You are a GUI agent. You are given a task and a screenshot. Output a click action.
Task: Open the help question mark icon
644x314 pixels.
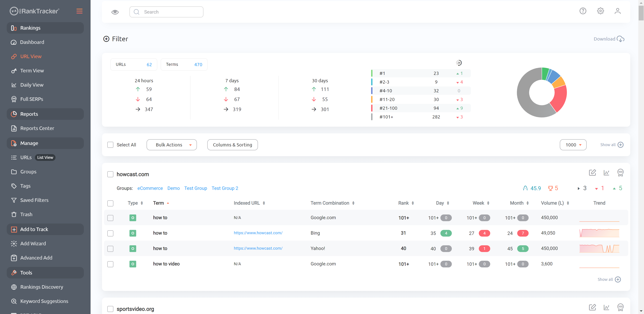583,11
